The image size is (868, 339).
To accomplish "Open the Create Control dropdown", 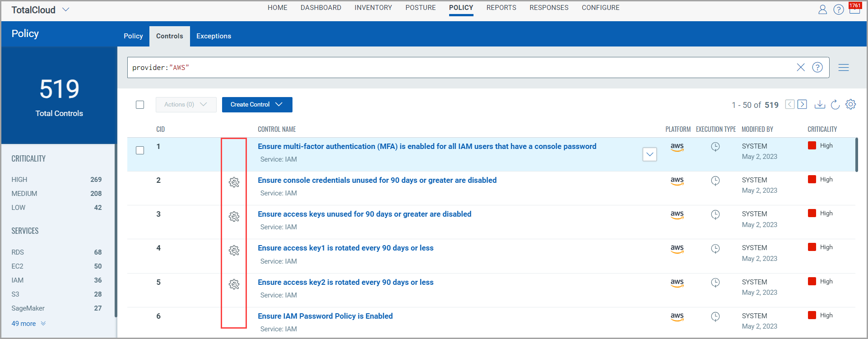I will (257, 105).
